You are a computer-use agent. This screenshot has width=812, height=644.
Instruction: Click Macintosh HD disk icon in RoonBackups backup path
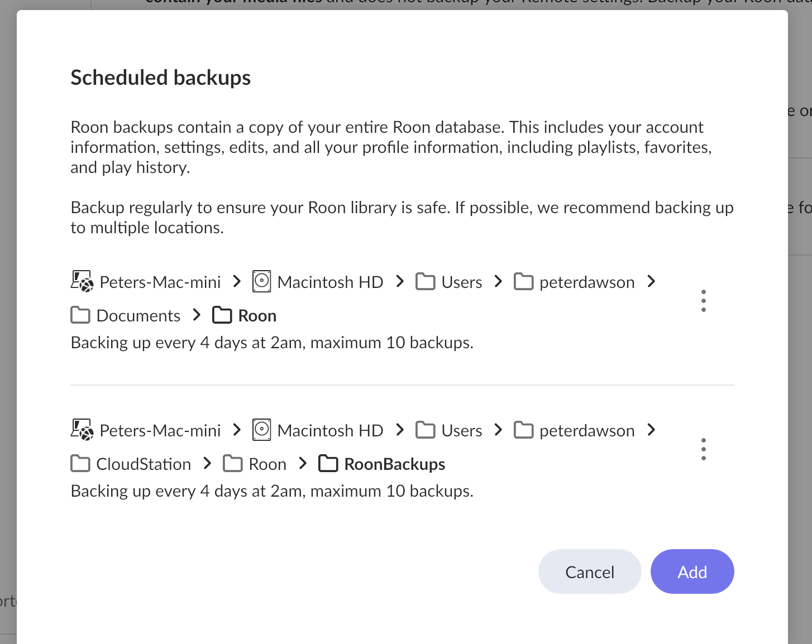261,430
